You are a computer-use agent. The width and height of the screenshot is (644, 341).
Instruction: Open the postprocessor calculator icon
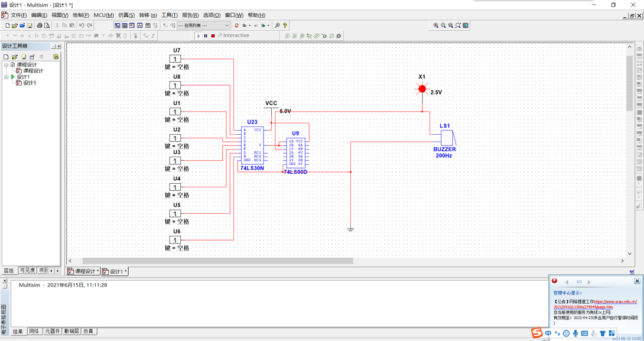[148, 25]
